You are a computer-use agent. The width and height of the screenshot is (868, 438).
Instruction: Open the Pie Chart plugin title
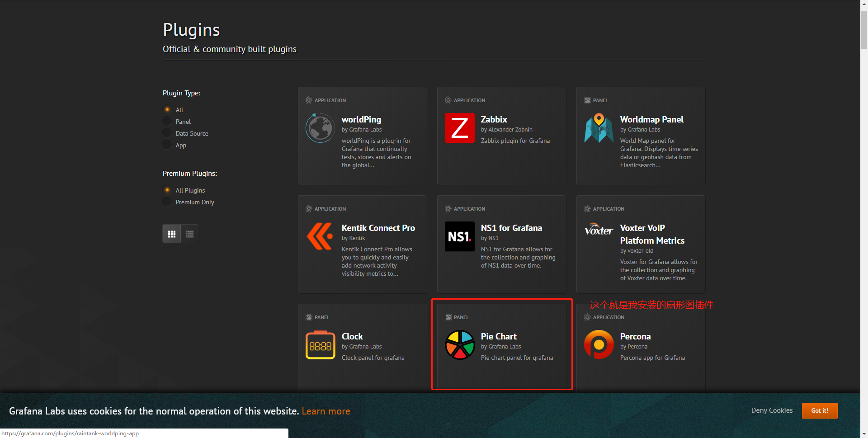click(x=499, y=337)
